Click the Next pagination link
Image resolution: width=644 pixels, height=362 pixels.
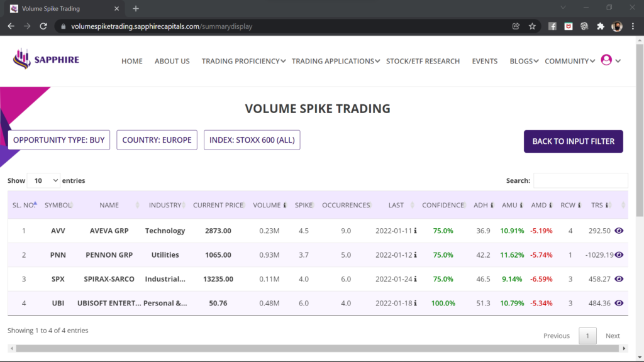click(612, 336)
